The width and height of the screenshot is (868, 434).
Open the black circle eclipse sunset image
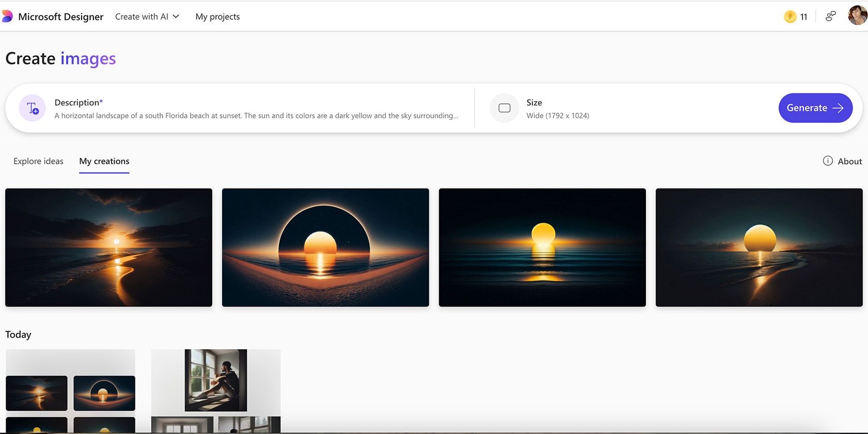click(326, 247)
